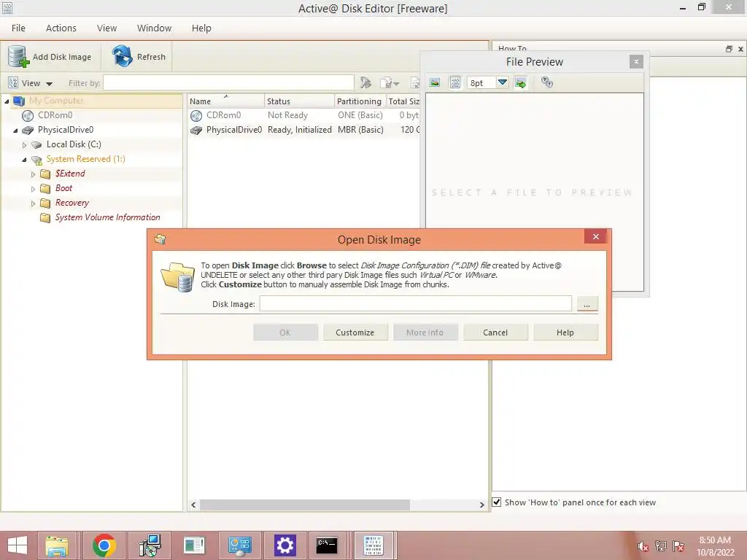This screenshot has width=747, height=560.
Task: Close the File Preview panel
Action: (636, 61)
